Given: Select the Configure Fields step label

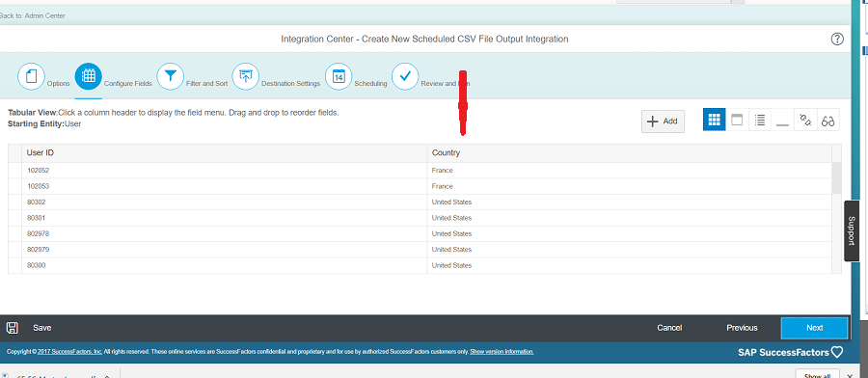Looking at the screenshot, I should coord(128,84).
